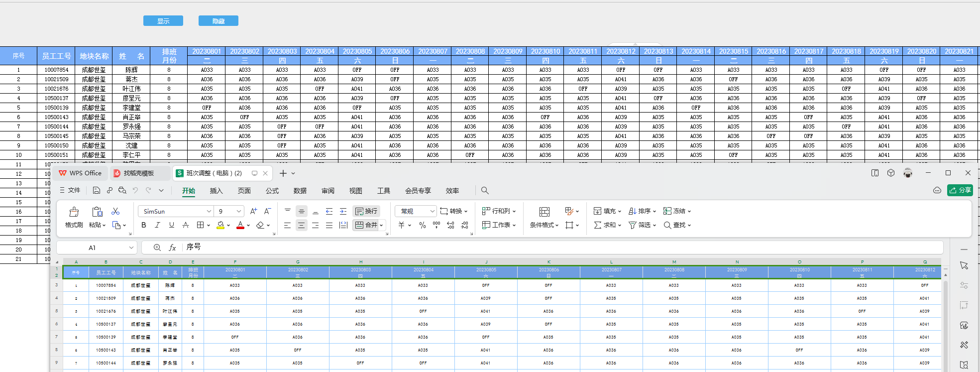Switch to the 视图 tab
This screenshot has width=980, height=372.
coord(355,191)
